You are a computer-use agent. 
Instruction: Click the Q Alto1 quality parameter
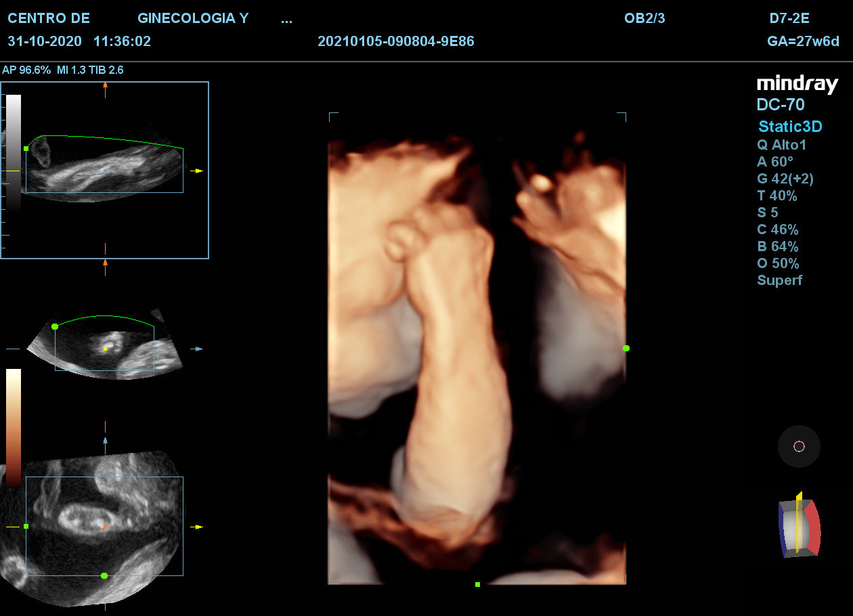(781, 145)
